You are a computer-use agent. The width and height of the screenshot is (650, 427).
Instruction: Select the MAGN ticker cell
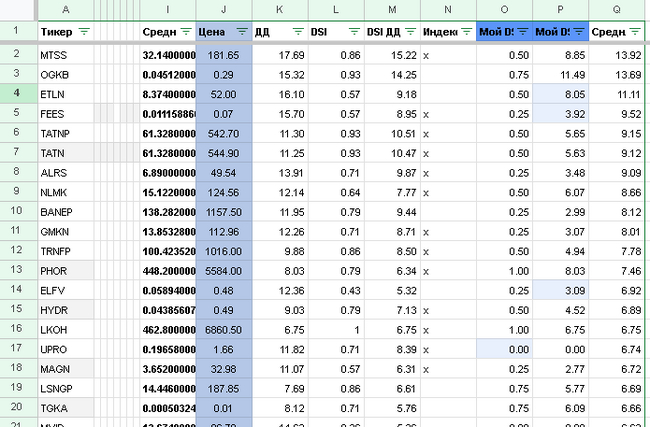click(66, 369)
